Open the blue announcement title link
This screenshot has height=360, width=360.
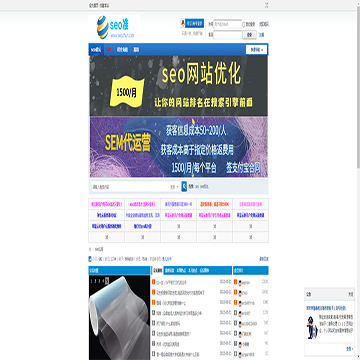[326, 308]
